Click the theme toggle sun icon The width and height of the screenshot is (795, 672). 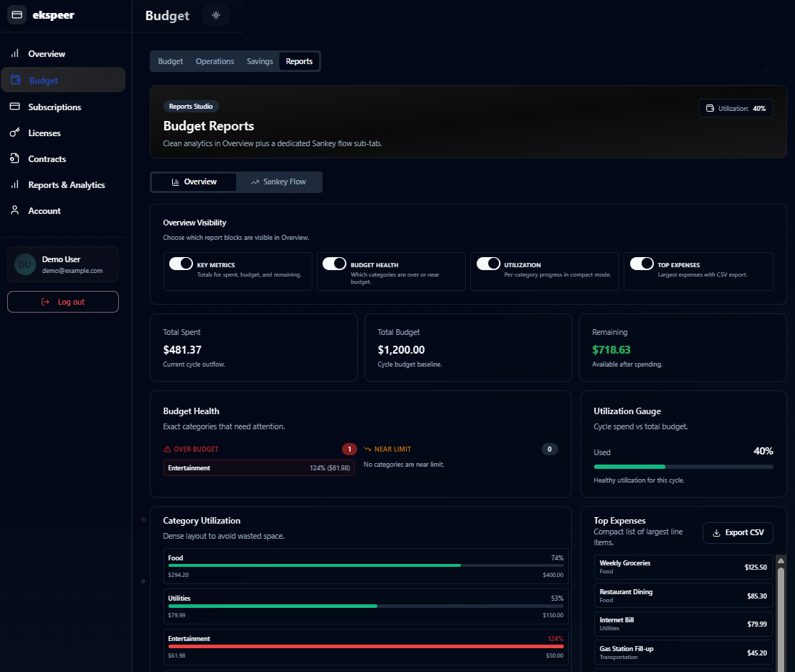[215, 15]
